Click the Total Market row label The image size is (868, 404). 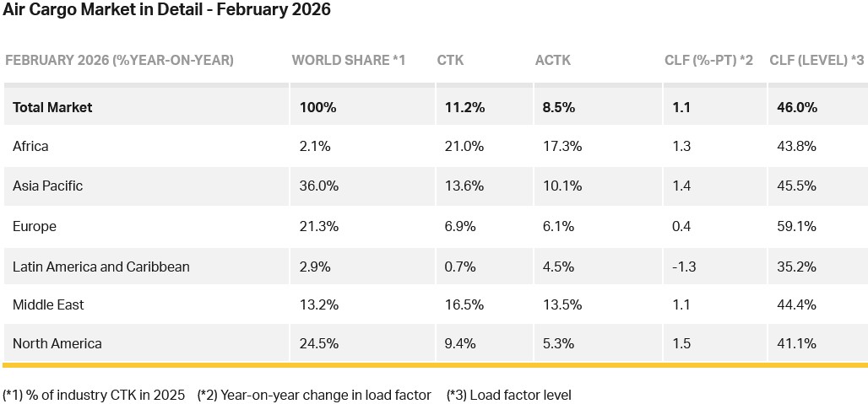pyautogui.click(x=52, y=107)
